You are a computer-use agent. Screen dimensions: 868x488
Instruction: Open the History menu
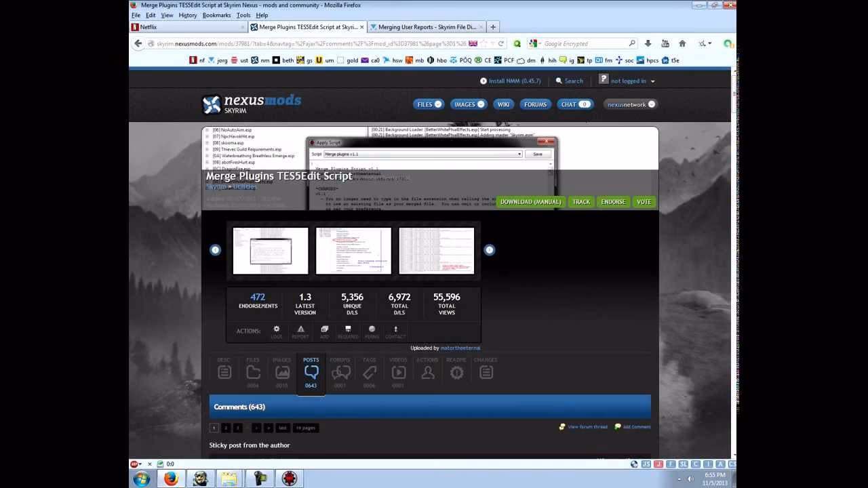(x=188, y=15)
